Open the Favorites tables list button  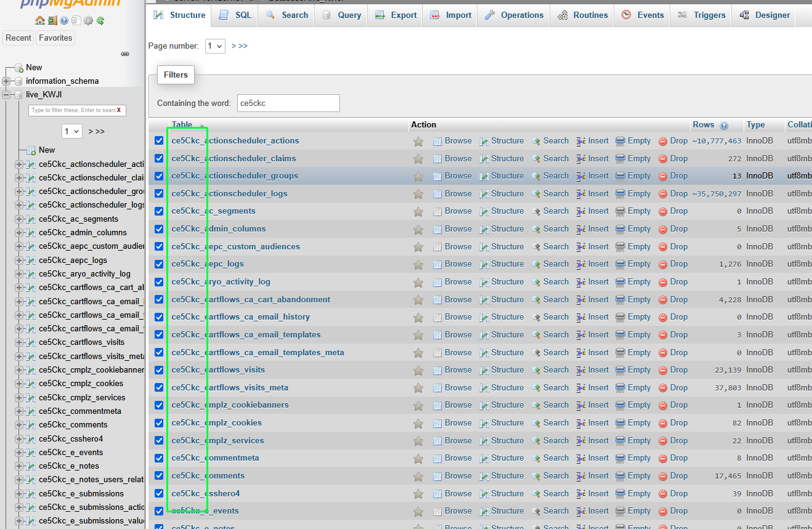(55, 38)
